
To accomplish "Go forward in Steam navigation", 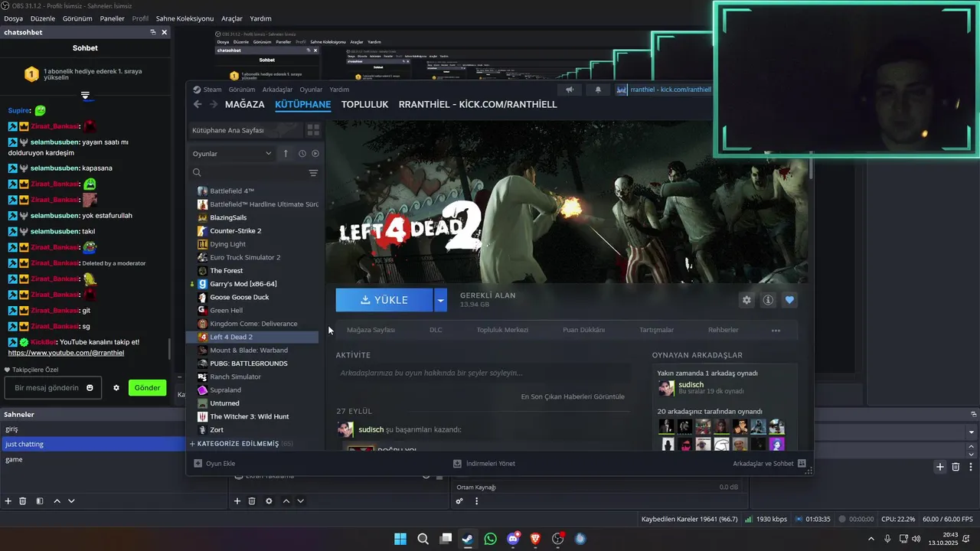I will coord(214,104).
